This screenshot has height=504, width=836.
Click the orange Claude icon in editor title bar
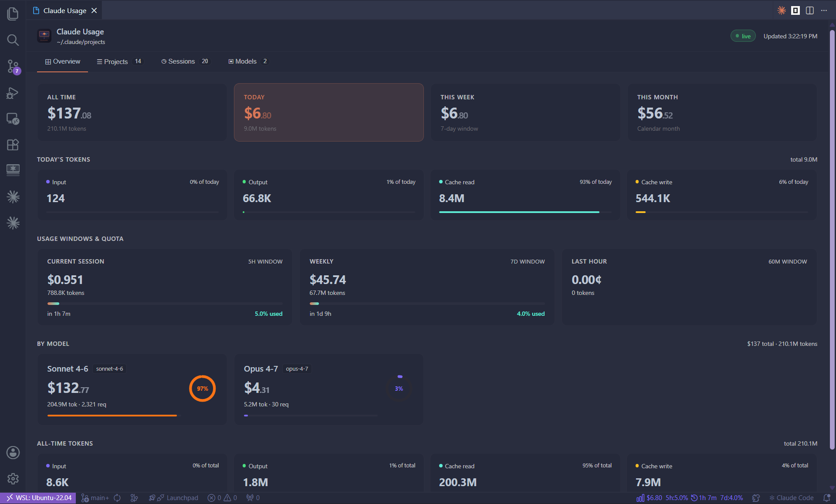[x=782, y=10]
